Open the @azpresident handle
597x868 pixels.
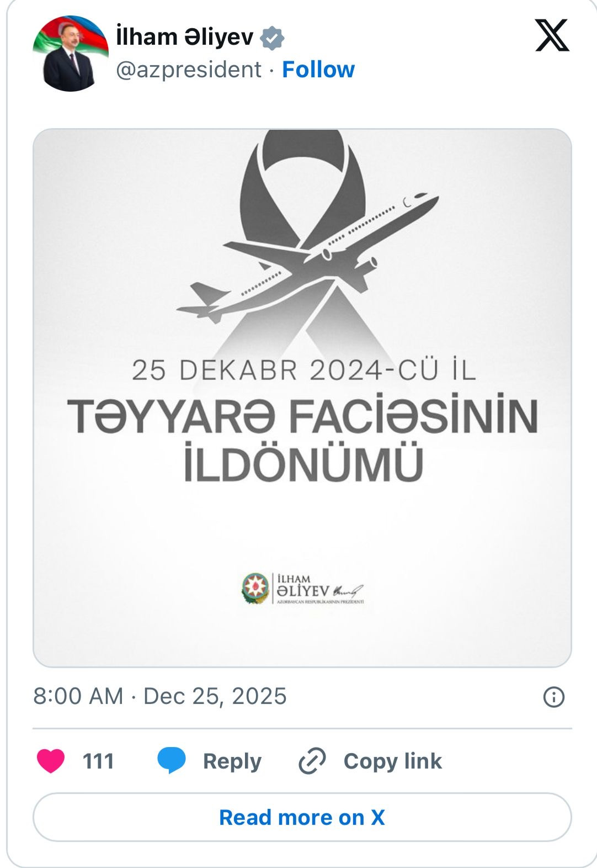coord(189,70)
